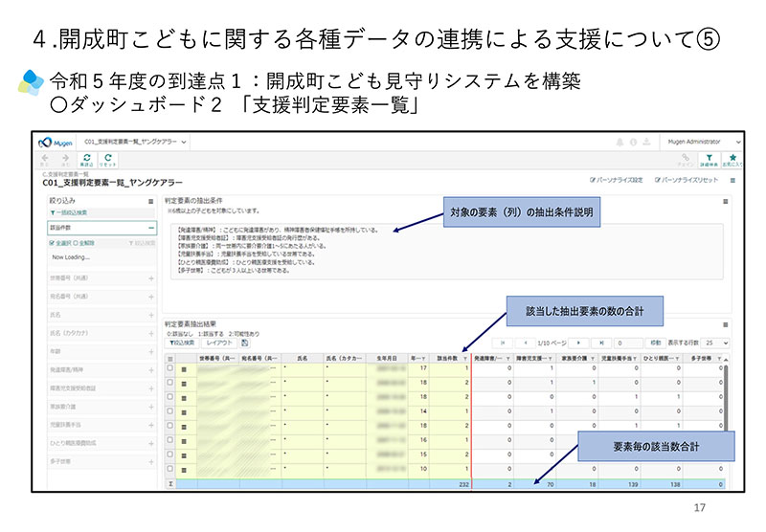Open the notification bell icon

(x=620, y=142)
